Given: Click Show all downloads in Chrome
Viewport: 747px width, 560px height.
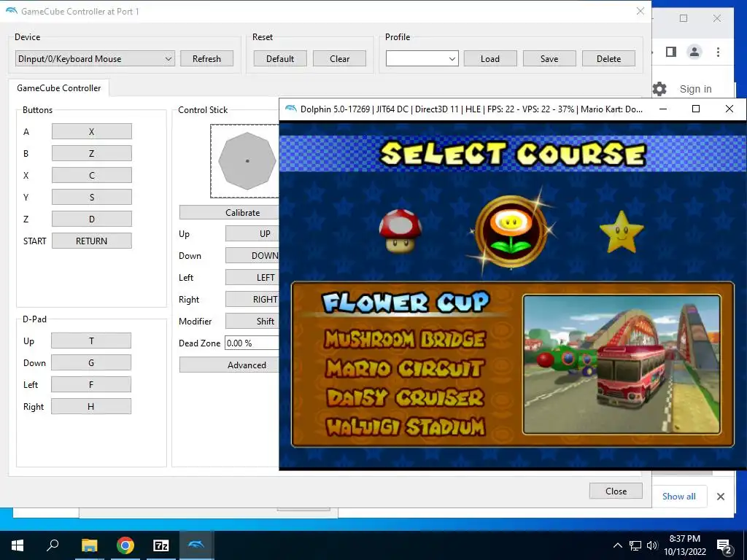Looking at the screenshot, I should [679, 496].
